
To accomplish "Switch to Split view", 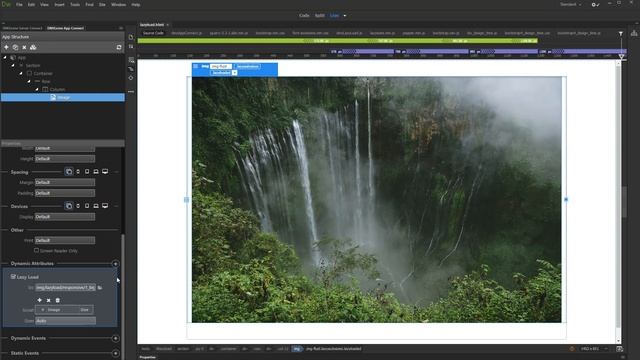I will [x=320, y=16].
